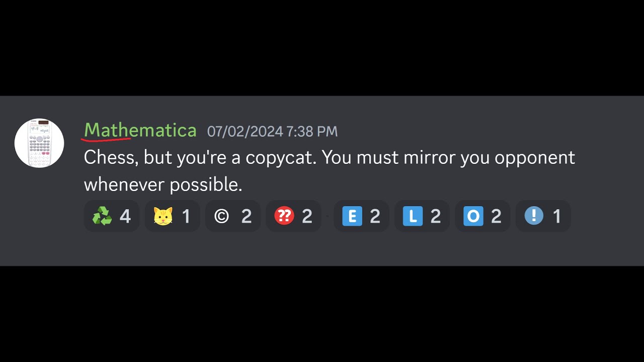Click the "whenever possible." message line

(x=163, y=185)
